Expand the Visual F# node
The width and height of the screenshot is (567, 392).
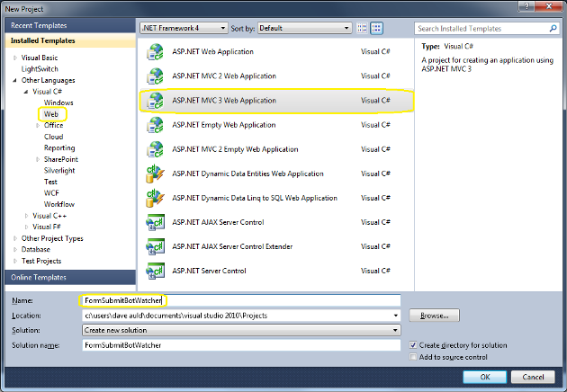point(26,227)
